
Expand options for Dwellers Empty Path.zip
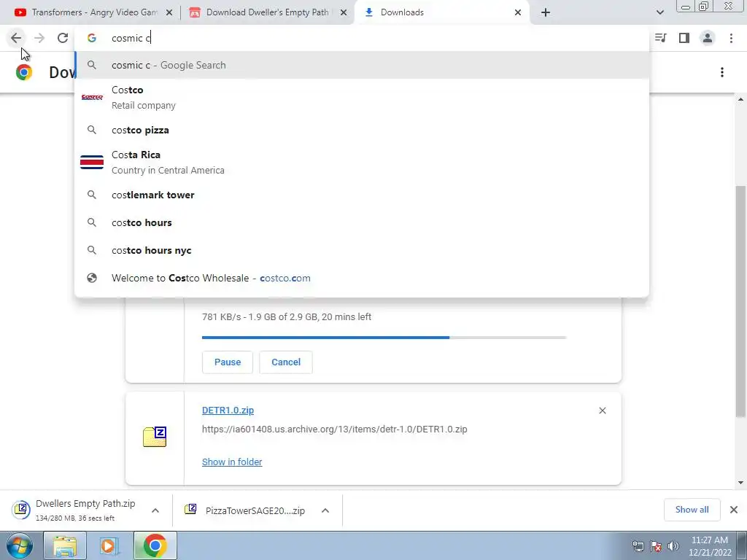pos(155,510)
